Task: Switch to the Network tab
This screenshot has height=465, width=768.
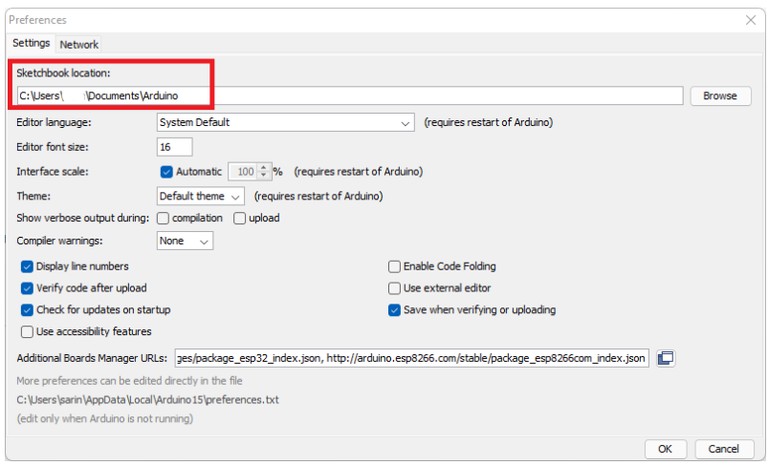Action: pos(79,44)
